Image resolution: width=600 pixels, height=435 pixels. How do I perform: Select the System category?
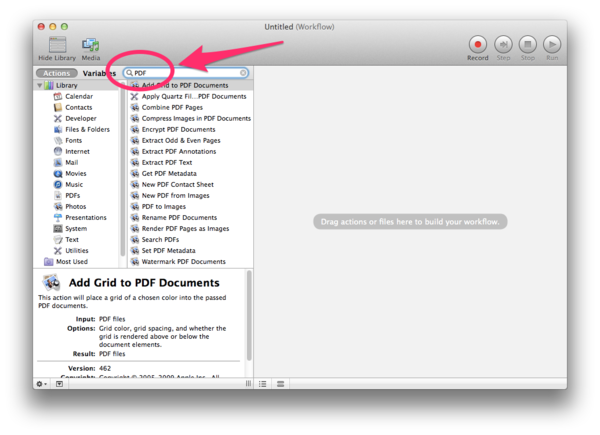pyautogui.click(x=76, y=229)
